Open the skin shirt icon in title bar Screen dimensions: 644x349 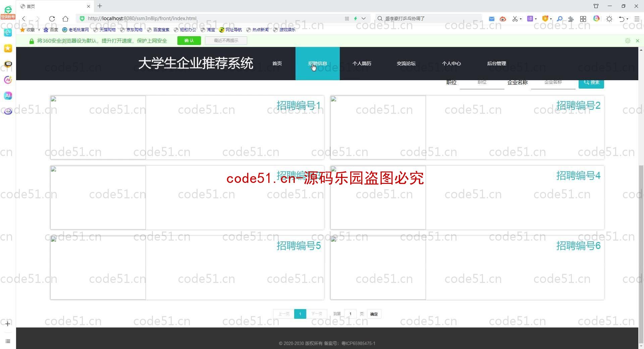click(596, 6)
